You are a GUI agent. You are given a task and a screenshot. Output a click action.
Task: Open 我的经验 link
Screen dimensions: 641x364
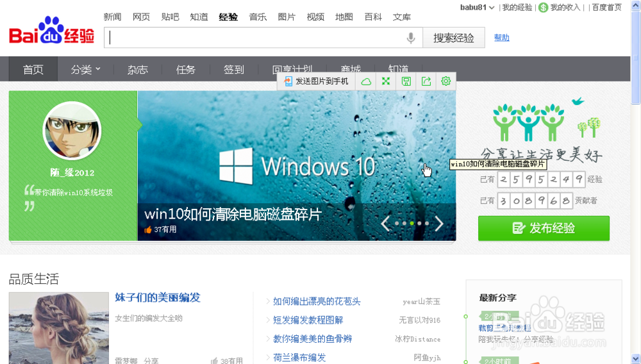pos(517,7)
